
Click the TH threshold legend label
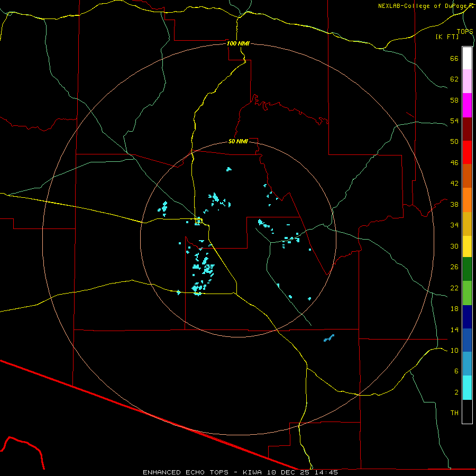(x=454, y=413)
